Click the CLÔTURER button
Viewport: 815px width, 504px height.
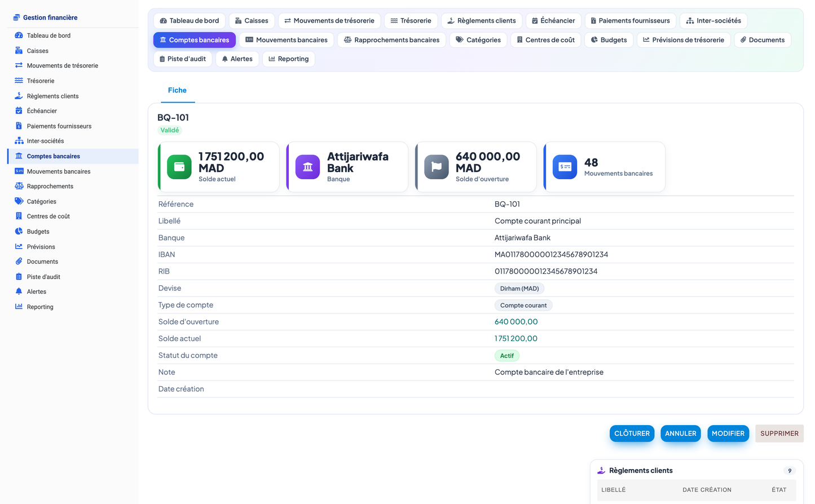[x=632, y=434]
